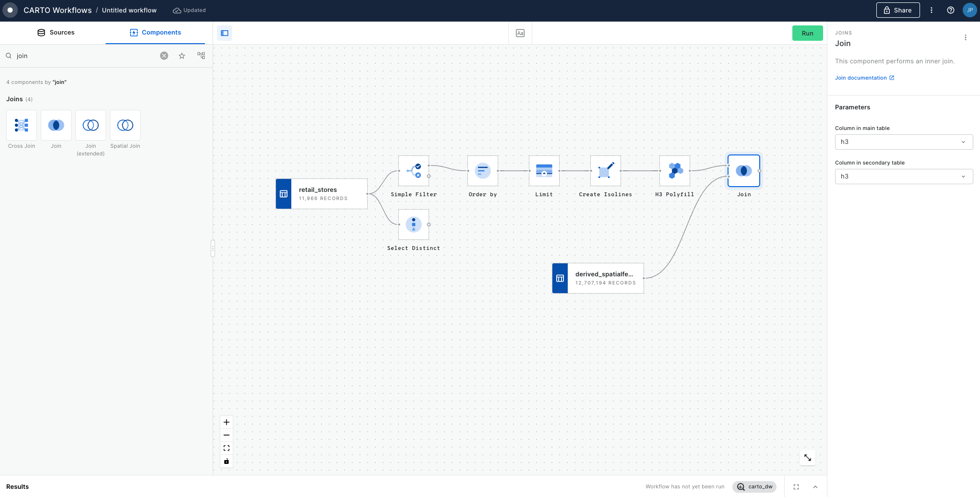Click the Limit node on canvas

tap(544, 171)
